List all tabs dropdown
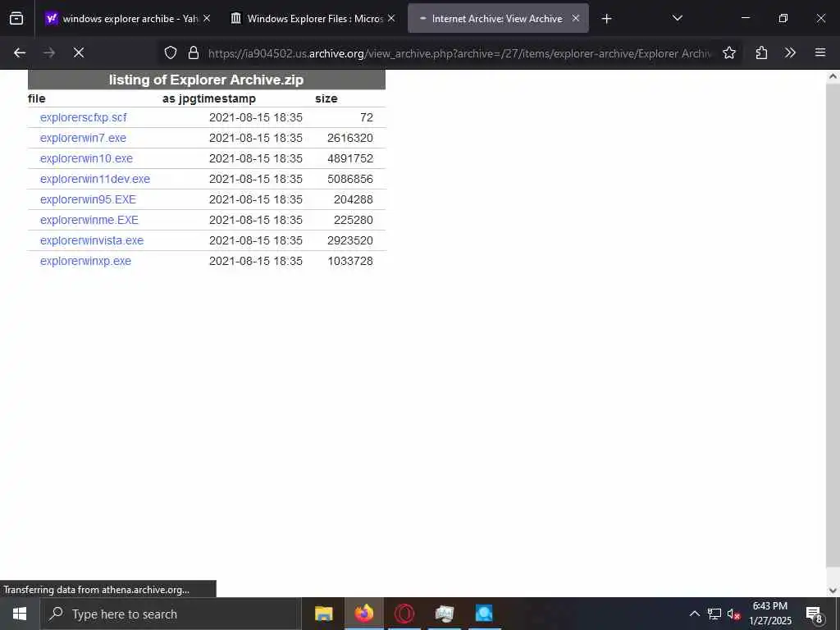 [677, 18]
